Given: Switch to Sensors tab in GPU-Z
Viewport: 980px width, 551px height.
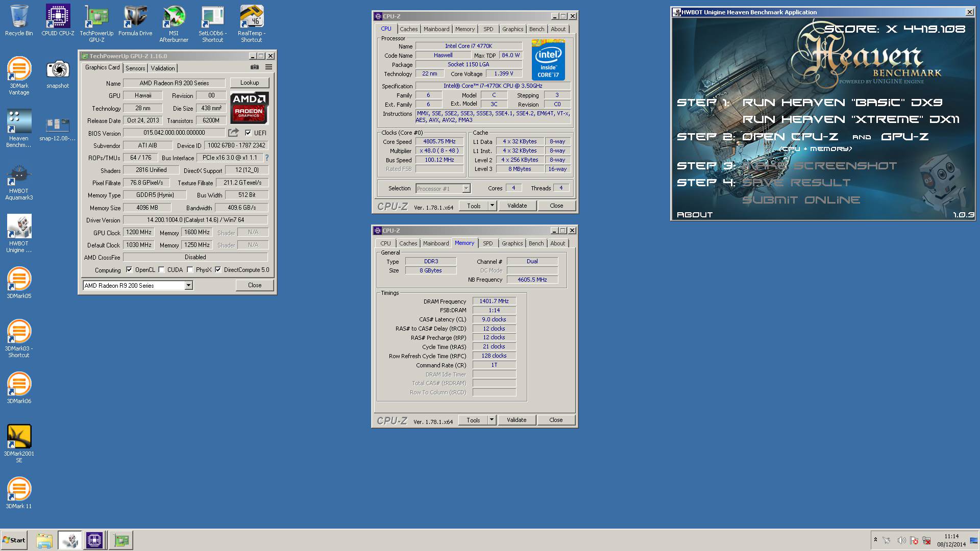Looking at the screenshot, I should pyautogui.click(x=135, y=68).
